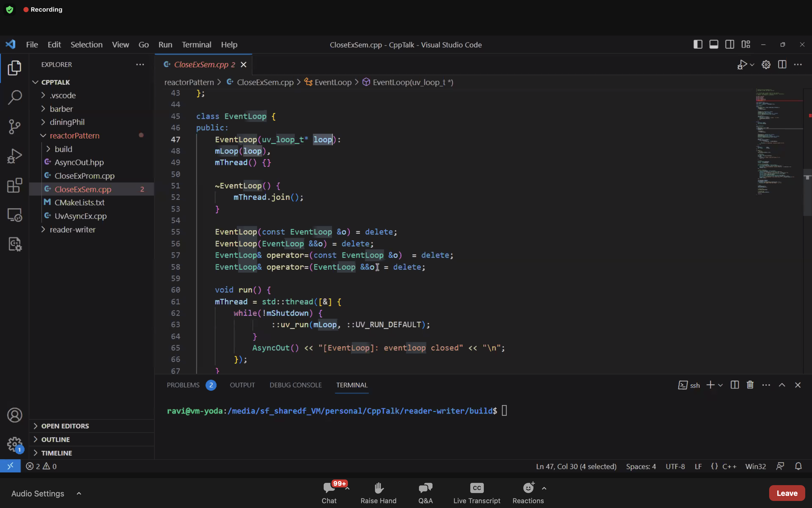
Task: Add a new terminal with plus icon
Action: point(710,385)
